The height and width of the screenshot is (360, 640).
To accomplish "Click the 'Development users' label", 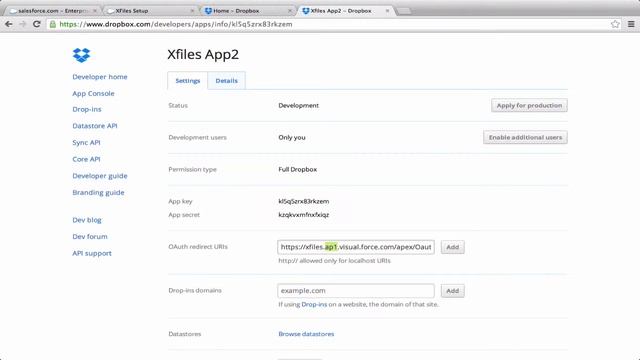I will (197, 138).
